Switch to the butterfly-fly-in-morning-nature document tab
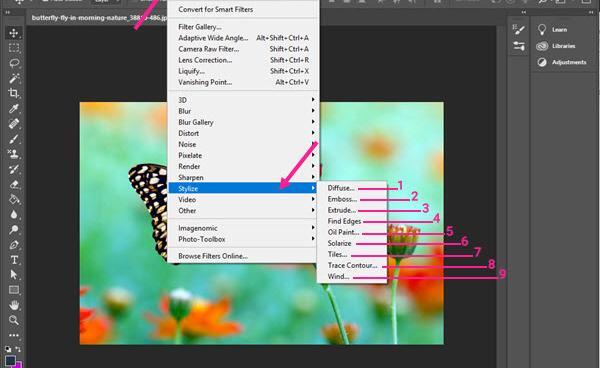 (x=99, y=18)
